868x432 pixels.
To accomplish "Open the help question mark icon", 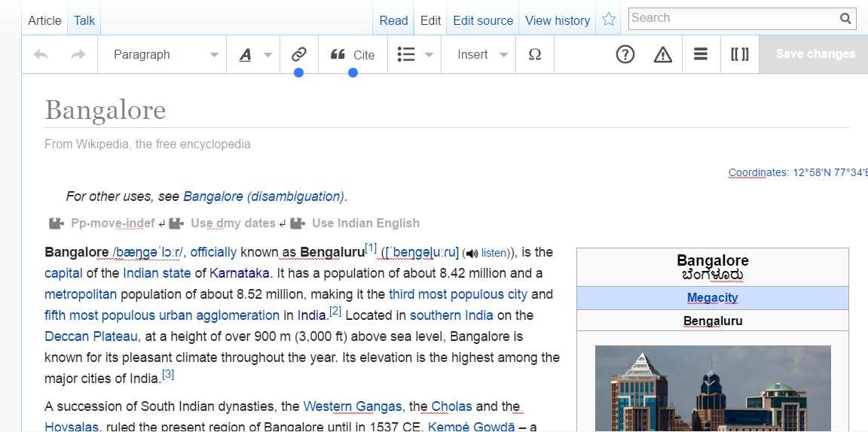I will point(625,54).
